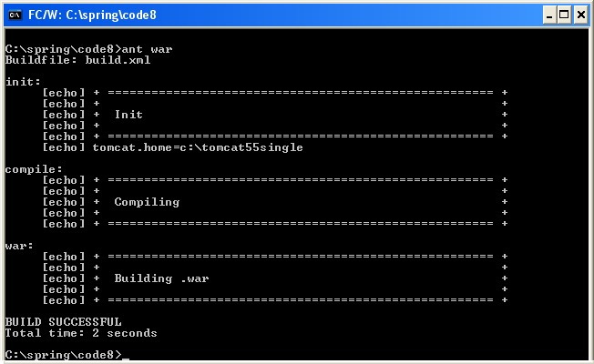
Task: Click the 'ant war' command text
Action: point(147,49)
